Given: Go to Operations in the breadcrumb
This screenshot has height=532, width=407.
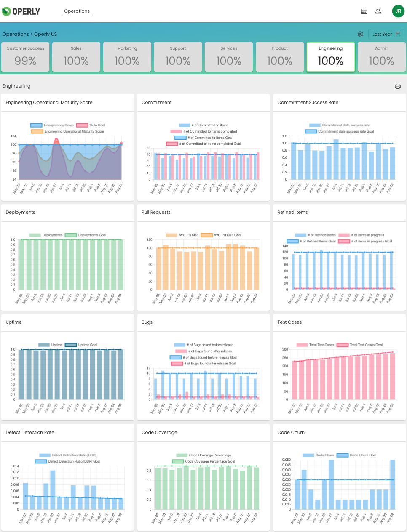Looking at the screenshot, I should pyautogui.click(x=16, y=34).
